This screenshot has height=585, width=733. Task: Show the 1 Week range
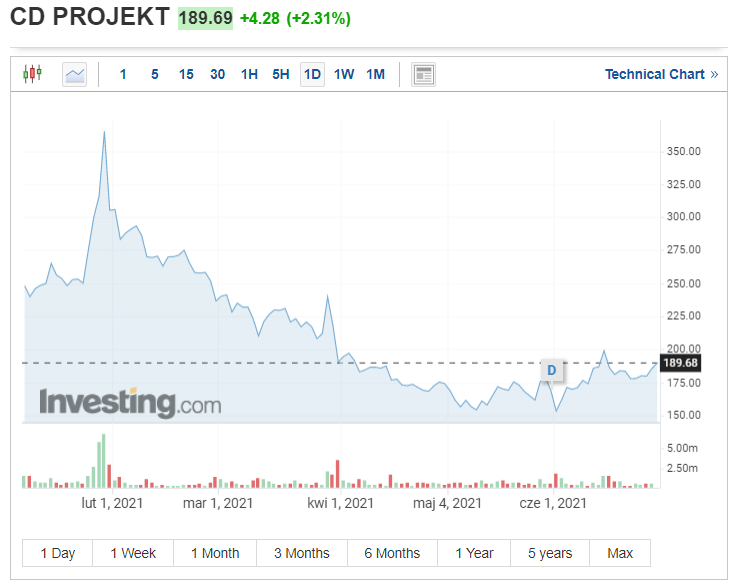[x=133, y=553]
